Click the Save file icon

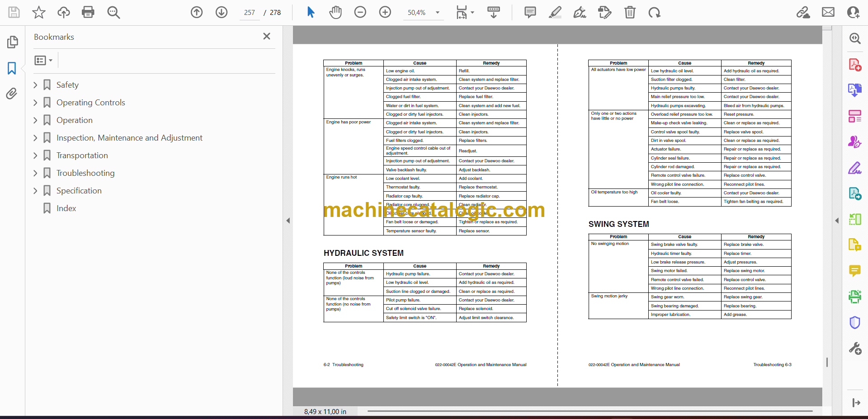coord(14,12)
